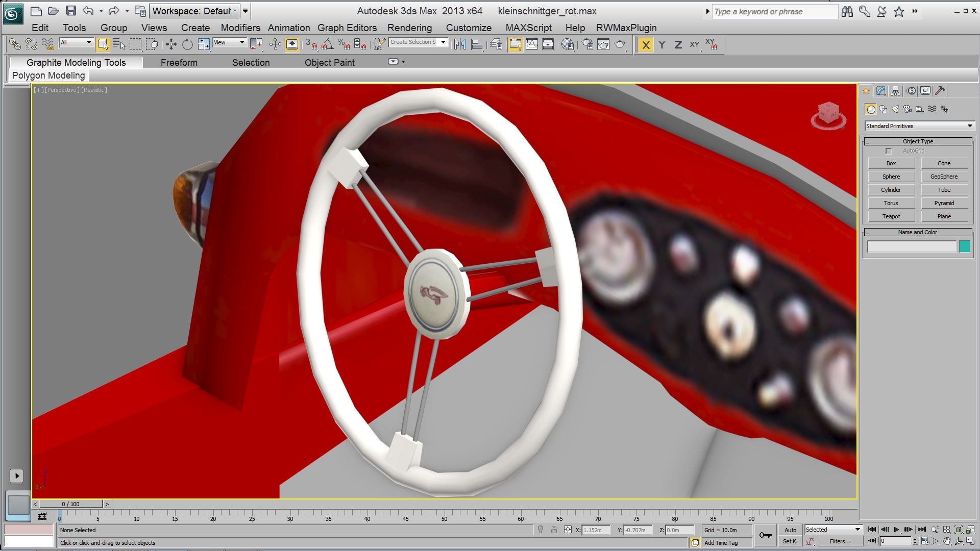Activate the Select and Rotate tool

pyautogui.click(x=187, y=45)
